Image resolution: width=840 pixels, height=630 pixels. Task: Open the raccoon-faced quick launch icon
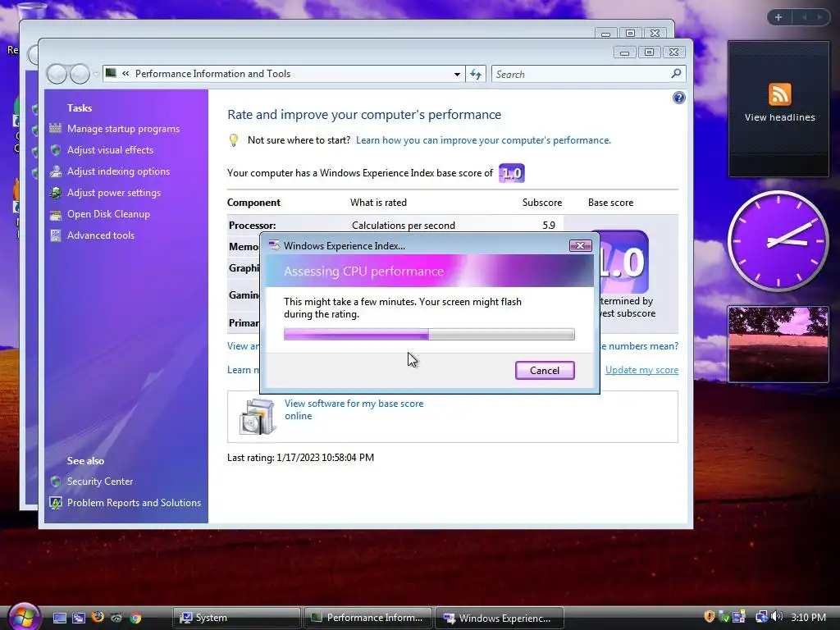(x=116, y=618)
